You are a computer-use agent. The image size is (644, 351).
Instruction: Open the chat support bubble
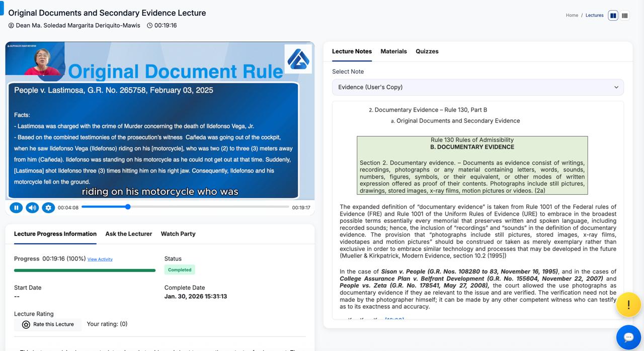[628, 337]
